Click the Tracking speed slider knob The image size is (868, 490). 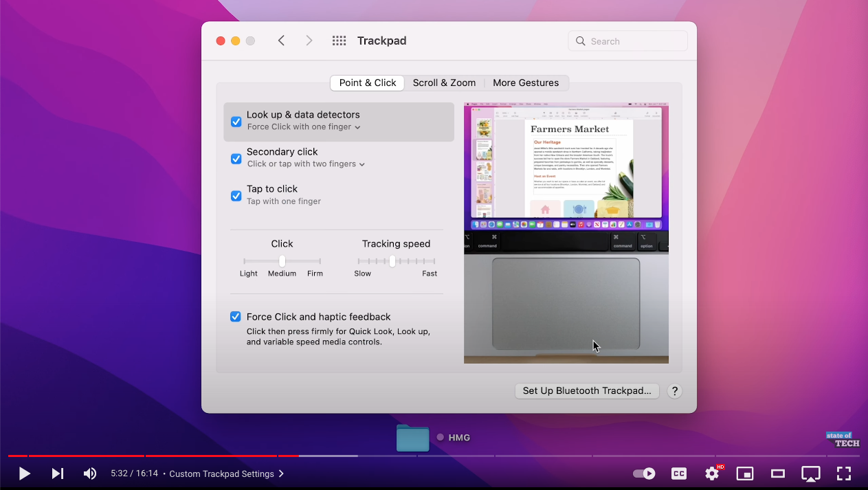392,261
